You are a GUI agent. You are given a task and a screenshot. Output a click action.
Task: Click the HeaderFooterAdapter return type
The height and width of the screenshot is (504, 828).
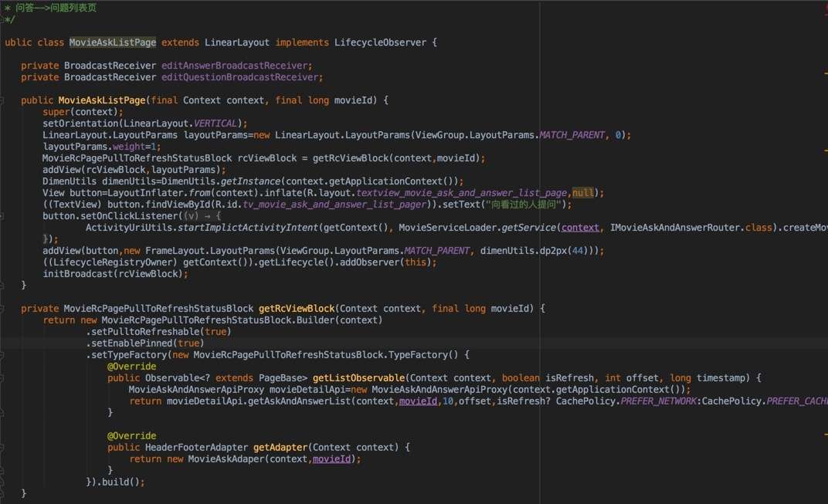196,448
